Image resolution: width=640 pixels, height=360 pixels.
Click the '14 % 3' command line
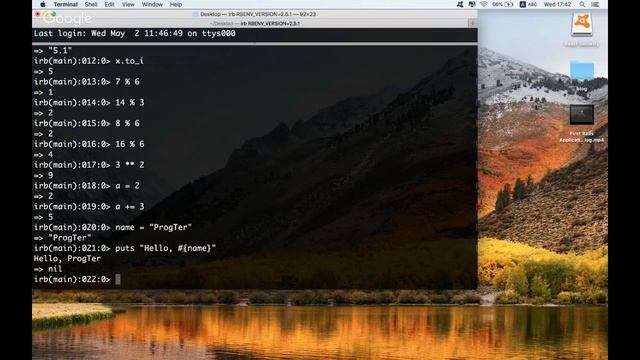(89, 102)
